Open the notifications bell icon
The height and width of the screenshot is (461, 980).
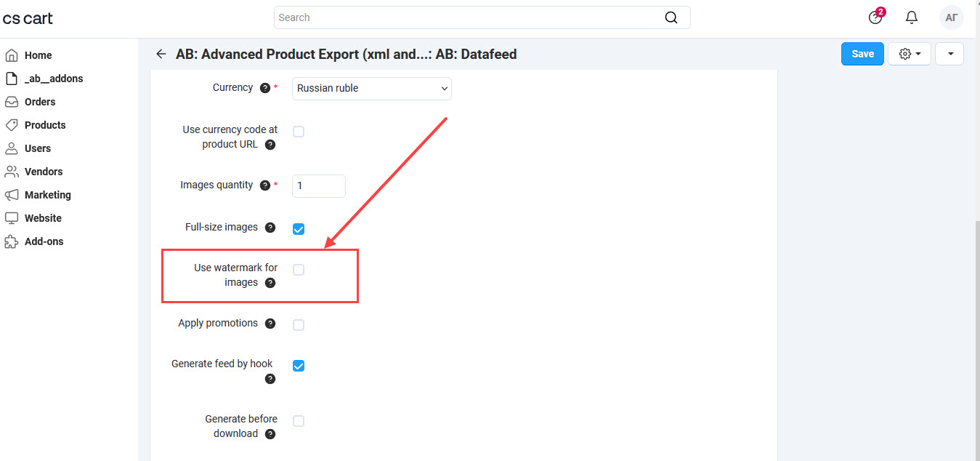pos(912,17)
